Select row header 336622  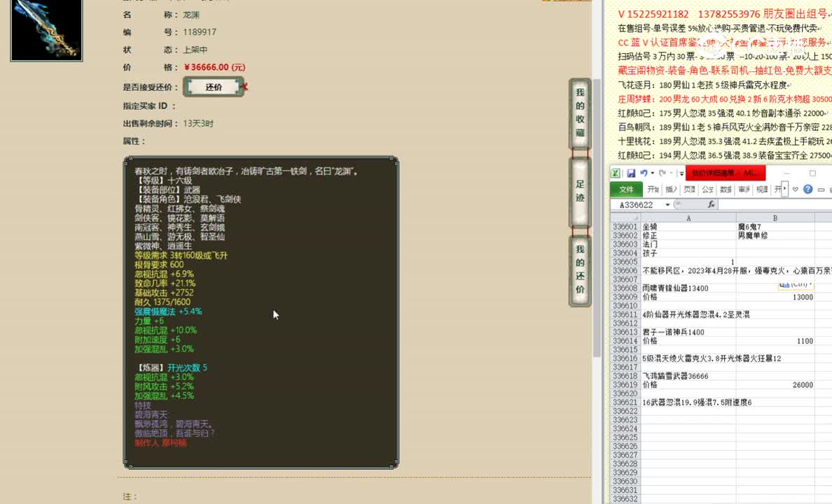click(x=625, y=411)
